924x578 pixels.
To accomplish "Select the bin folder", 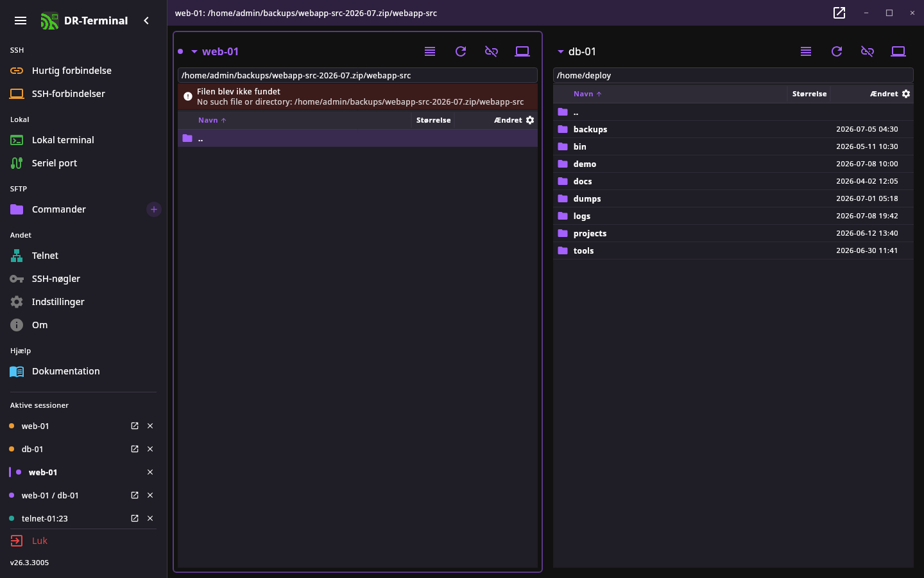I will 733,146.
